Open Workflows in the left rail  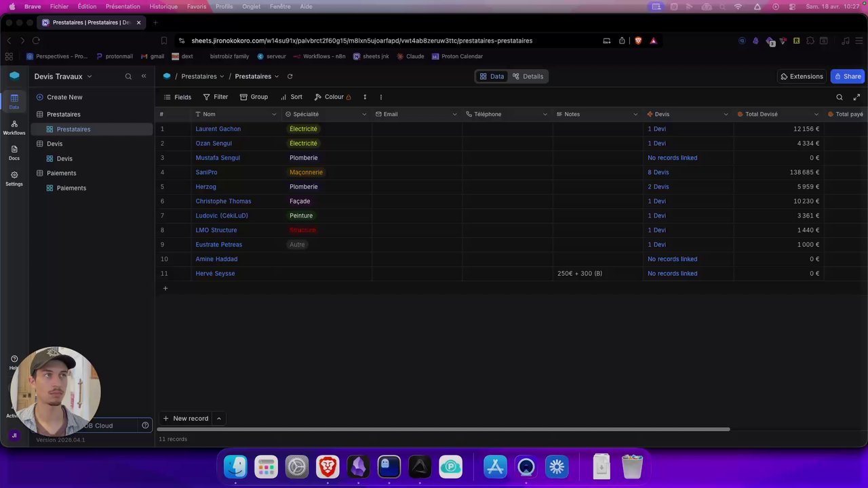click(14, 127)
